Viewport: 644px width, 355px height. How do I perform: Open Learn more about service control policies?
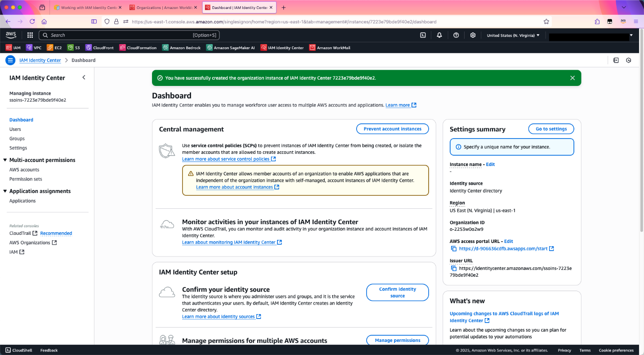click(x=229, y=159)
